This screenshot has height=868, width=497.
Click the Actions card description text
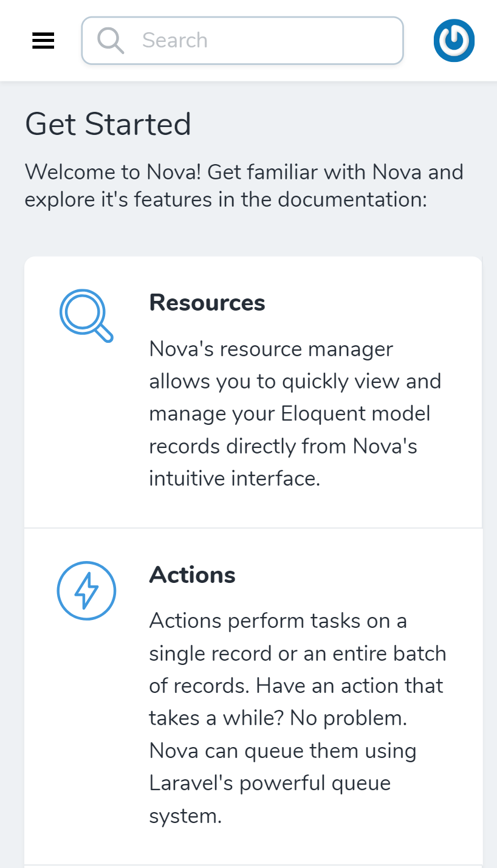coord(297,717)
